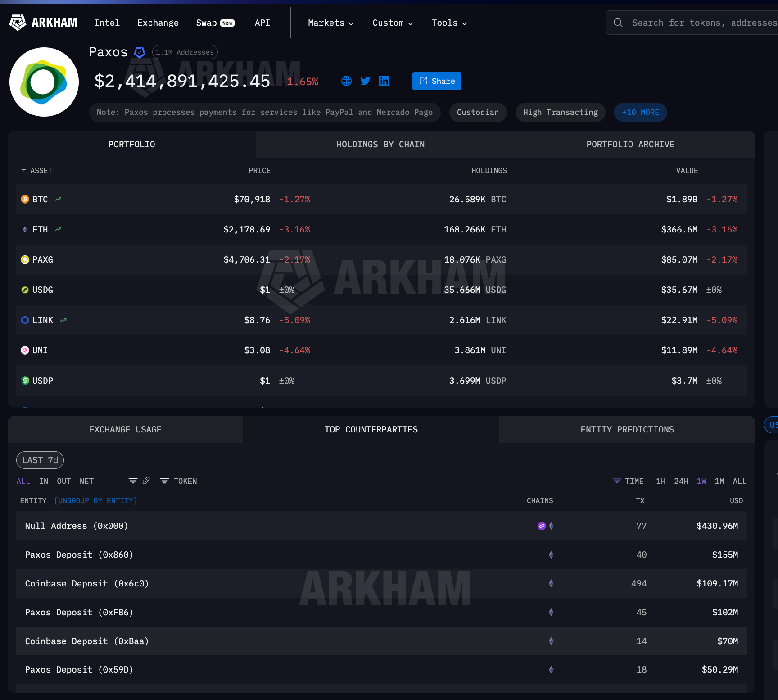The height and width of the screenshot is (700, 778).
Task: Expand the Markets dropdown menu
Action: click(330, 23)
